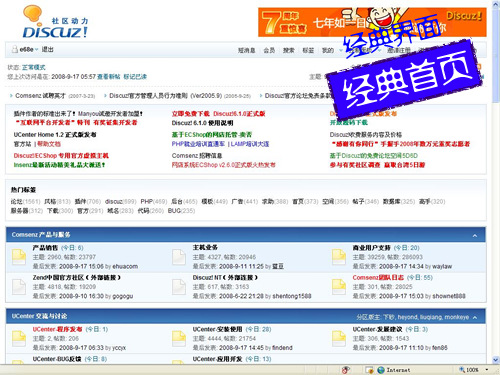Open the Comsenz 诚聘英才 announcement
Image resolution: width=500 pixels, height=375 pixels.
pyautogui.click(x=40, y=96)
